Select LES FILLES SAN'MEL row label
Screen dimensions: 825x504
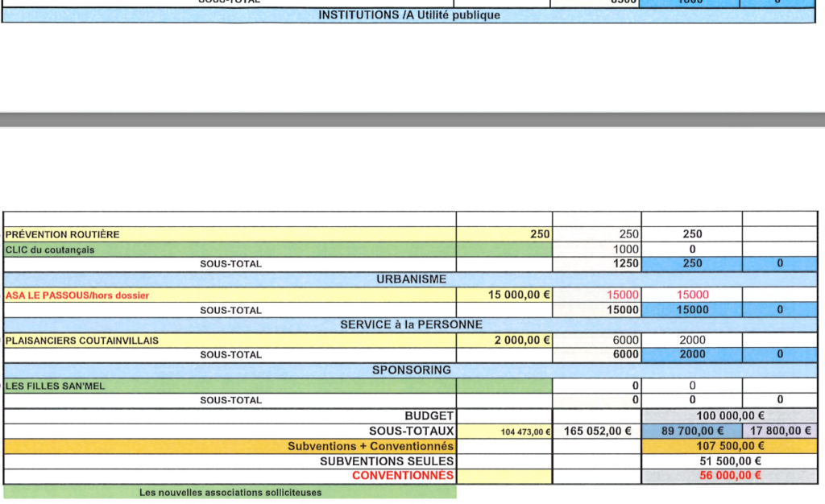56,386
